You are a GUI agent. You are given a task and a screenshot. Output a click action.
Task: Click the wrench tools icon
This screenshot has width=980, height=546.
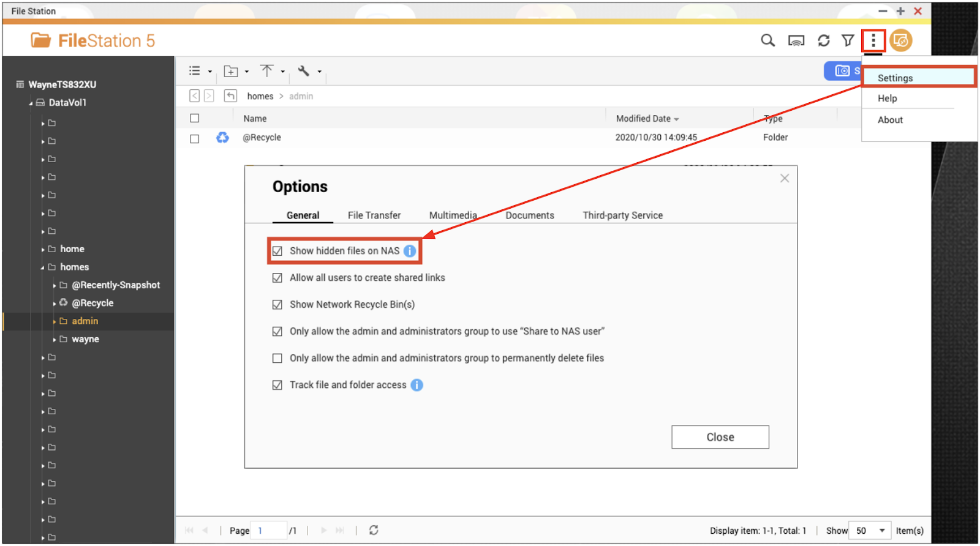[303, 71]
